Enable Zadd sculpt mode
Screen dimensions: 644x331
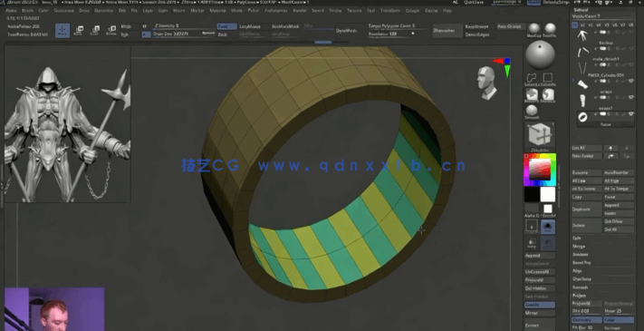(x=226, y=26)
